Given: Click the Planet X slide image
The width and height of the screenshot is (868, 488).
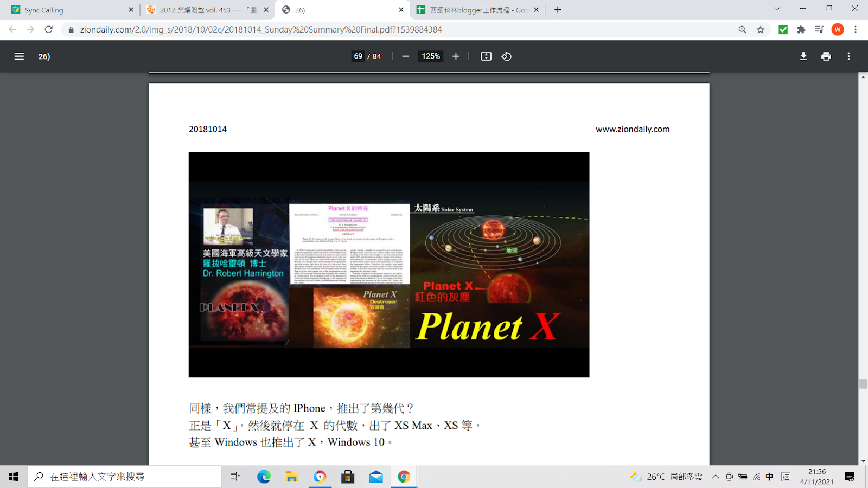Looking at the screenshot, I should click(x=389, y=265).
